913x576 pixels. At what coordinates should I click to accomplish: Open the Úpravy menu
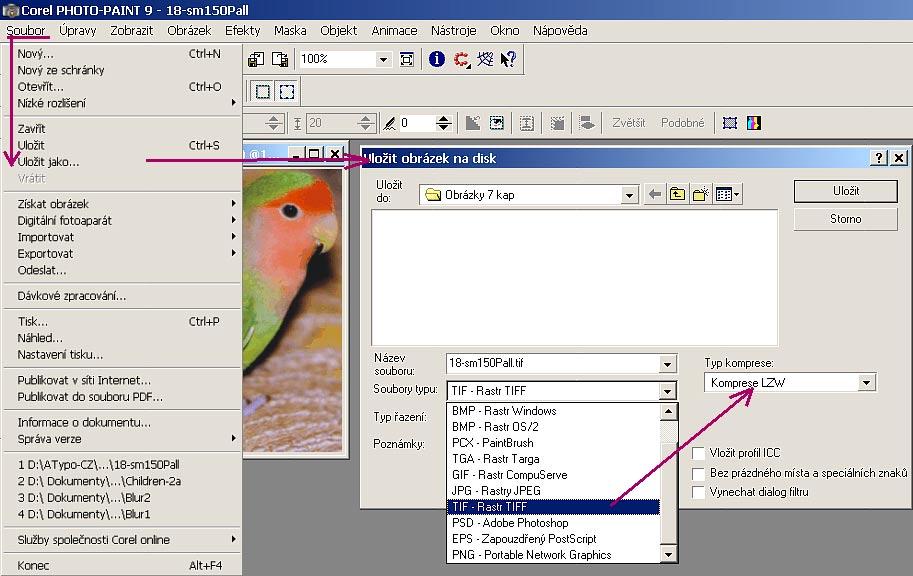point(77,30)
